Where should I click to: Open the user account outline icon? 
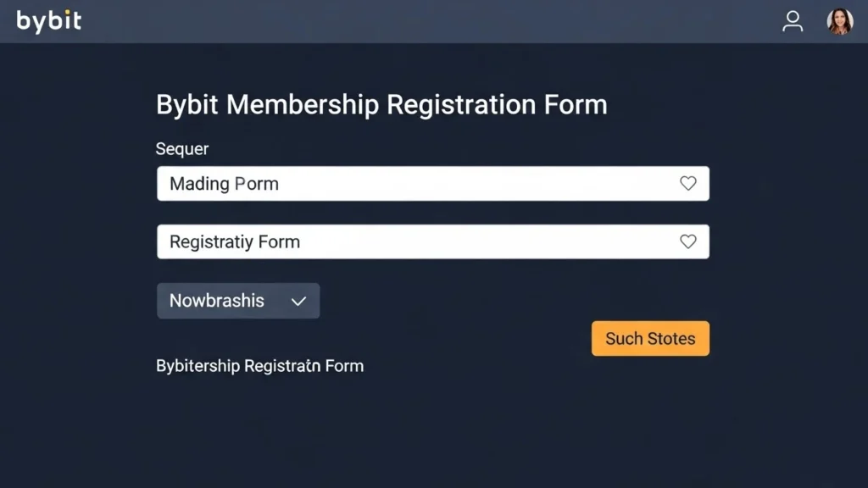(x=793, y=21)
